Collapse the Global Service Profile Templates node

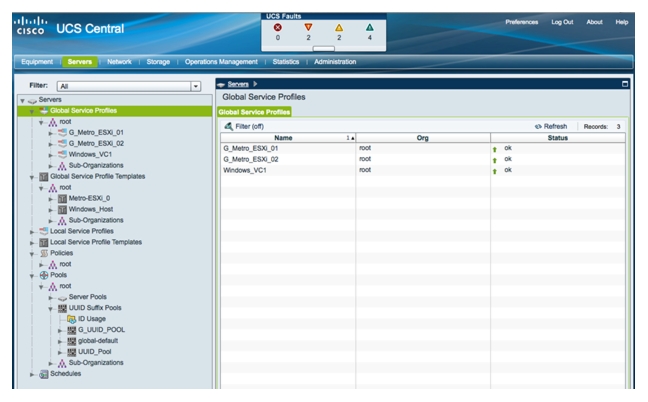point(32,177)
